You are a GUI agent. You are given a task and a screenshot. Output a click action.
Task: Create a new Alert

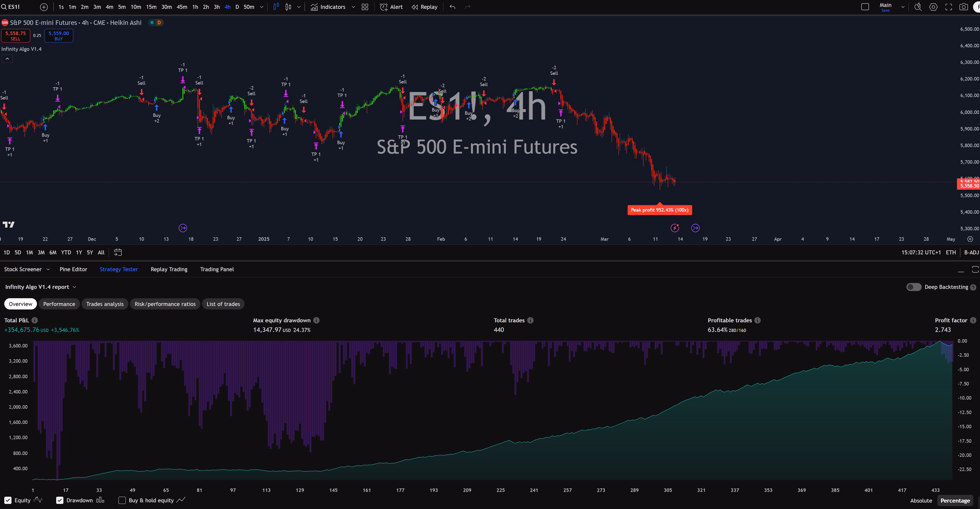(391, 7)
